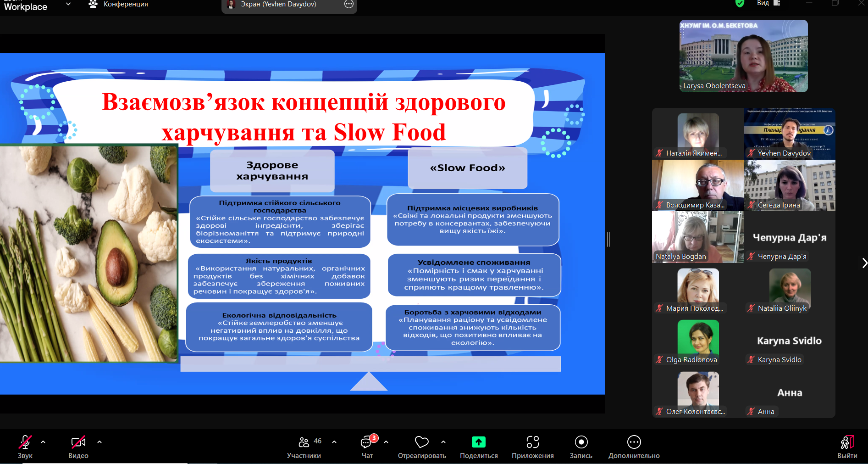
Task: Select Мария Поколод... participant tile
Action: 698,289
